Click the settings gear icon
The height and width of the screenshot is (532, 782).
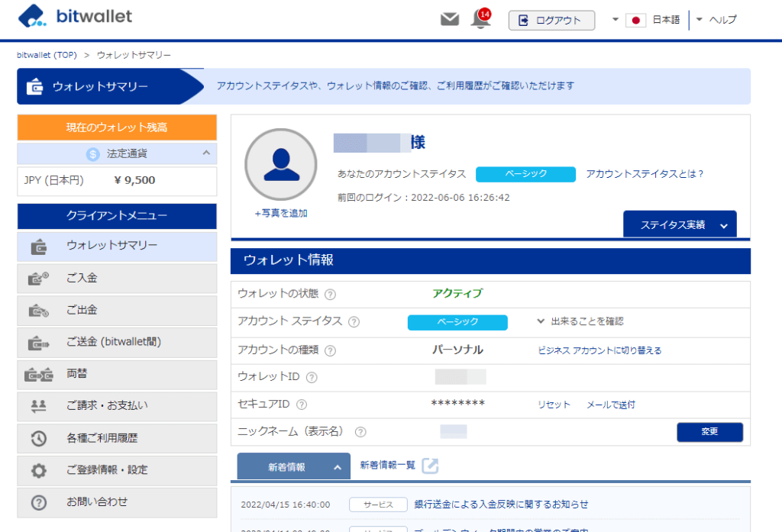coord(38,471)
